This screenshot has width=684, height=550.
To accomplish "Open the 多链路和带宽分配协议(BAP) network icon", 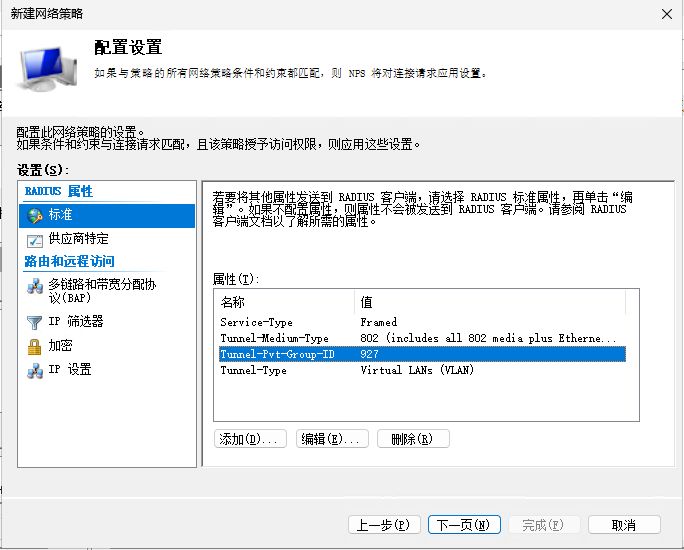I will click(x=35, y=286).
